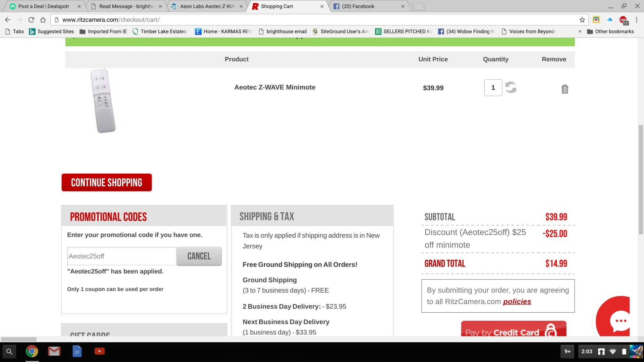Click the Minimote product thumbnail
644x362 pixels.
(103, 101)
